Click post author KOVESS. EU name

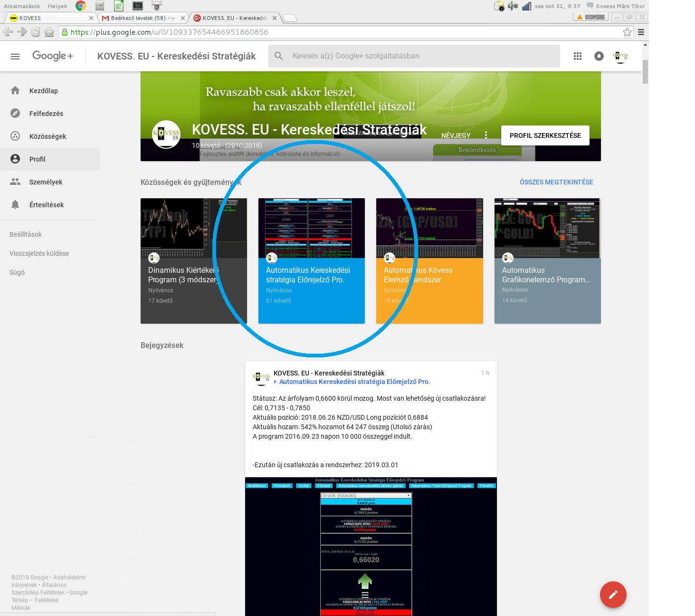click(x=329, y=373)
